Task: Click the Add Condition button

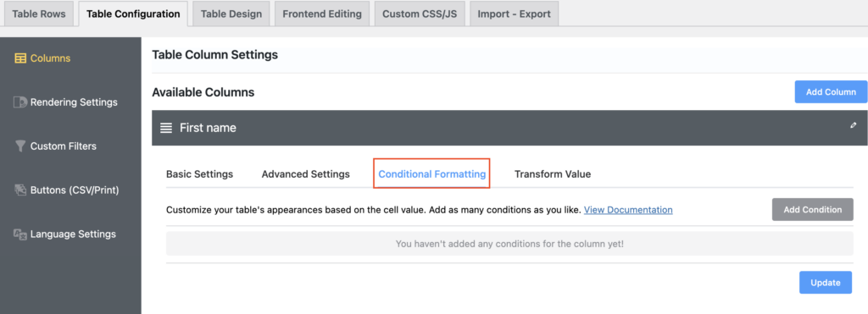Action: point(813,210)
